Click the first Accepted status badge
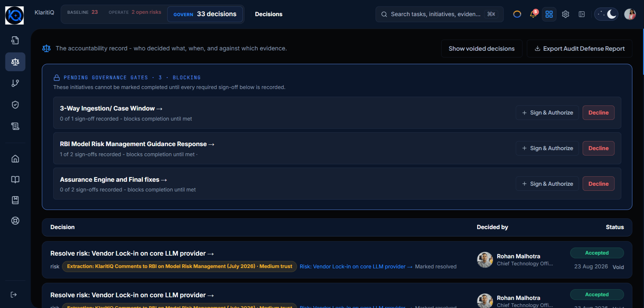The width and height of the screenshot is (644, 308). click(597, 253)
